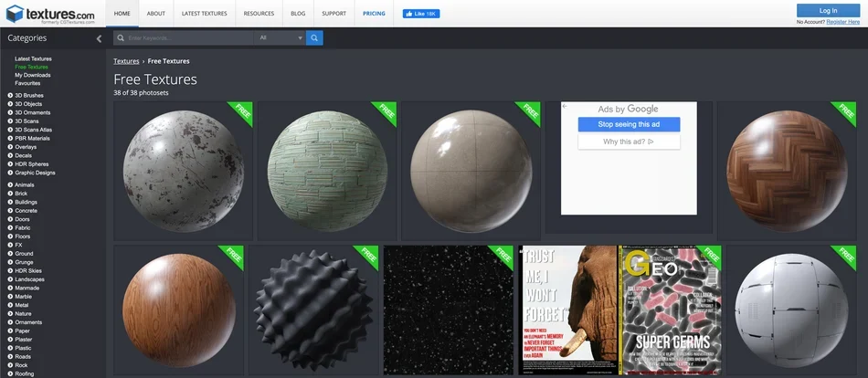Select the Decals category

23,155
